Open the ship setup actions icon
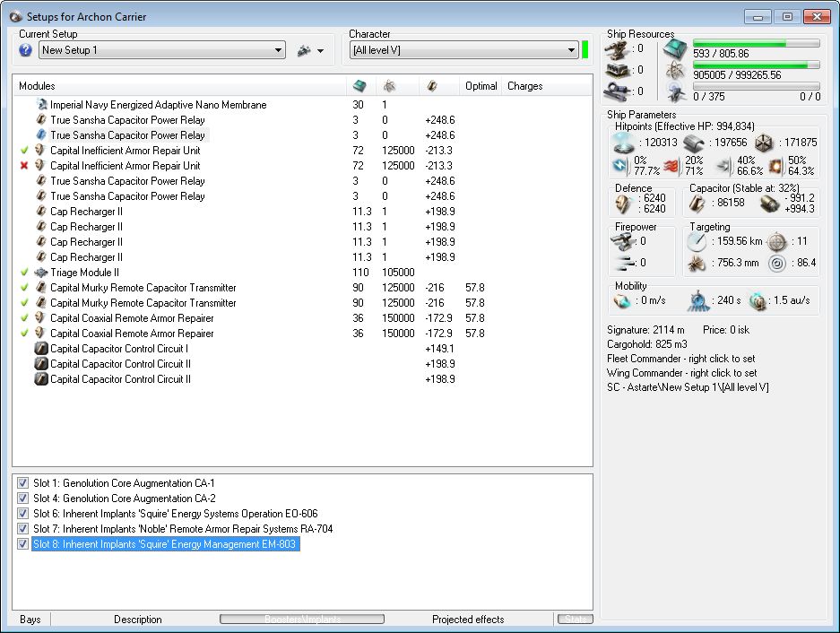 click(304, 51)
